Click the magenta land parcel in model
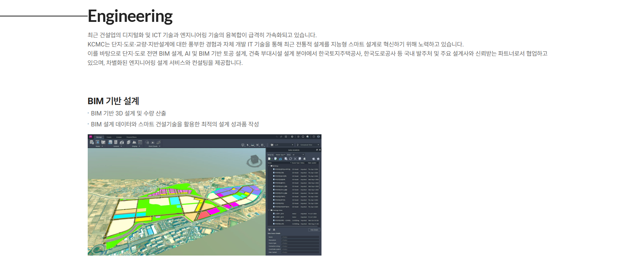Screen dimensions: 644x260 click(214, 211)
